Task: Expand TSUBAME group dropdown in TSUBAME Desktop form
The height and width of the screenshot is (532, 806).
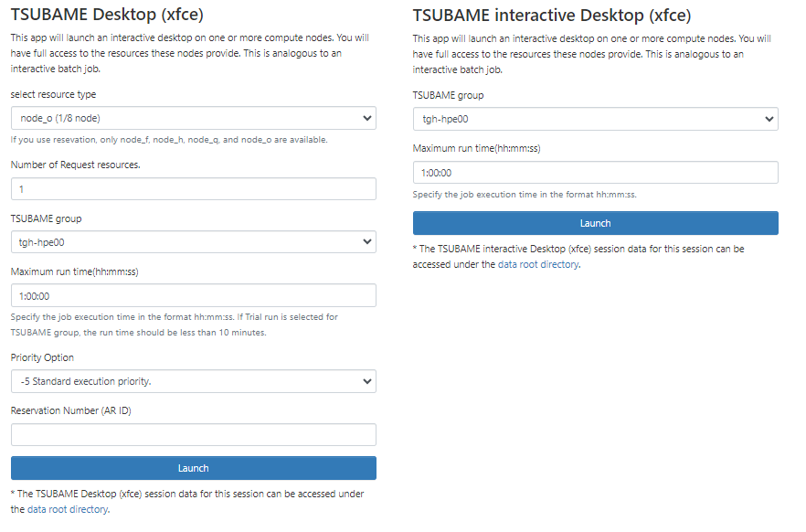Action: point(193,242)
